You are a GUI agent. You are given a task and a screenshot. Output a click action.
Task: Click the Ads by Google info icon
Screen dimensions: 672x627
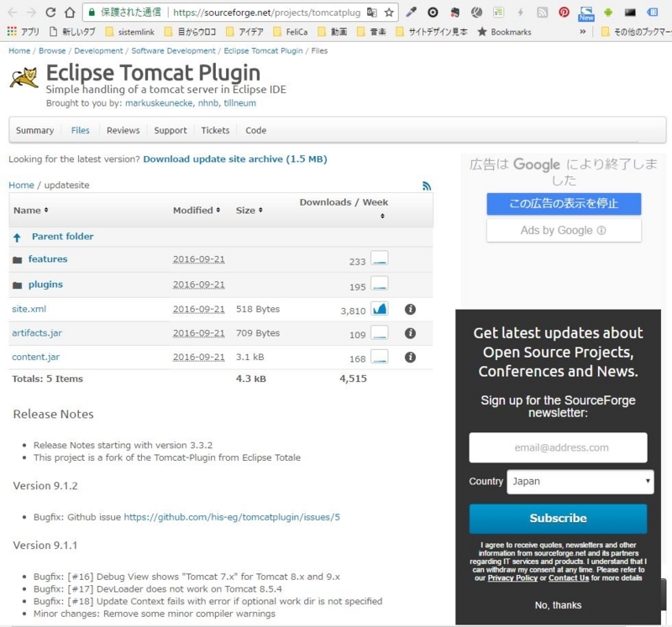[x=601, y=231]
